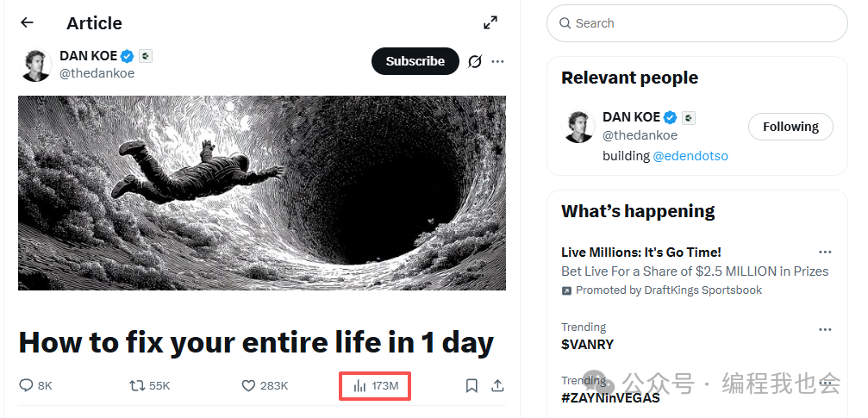This screenshot has height=418, width=868.
Task: Open the @edendotso profile link
Action: click(x=690, y=156)
